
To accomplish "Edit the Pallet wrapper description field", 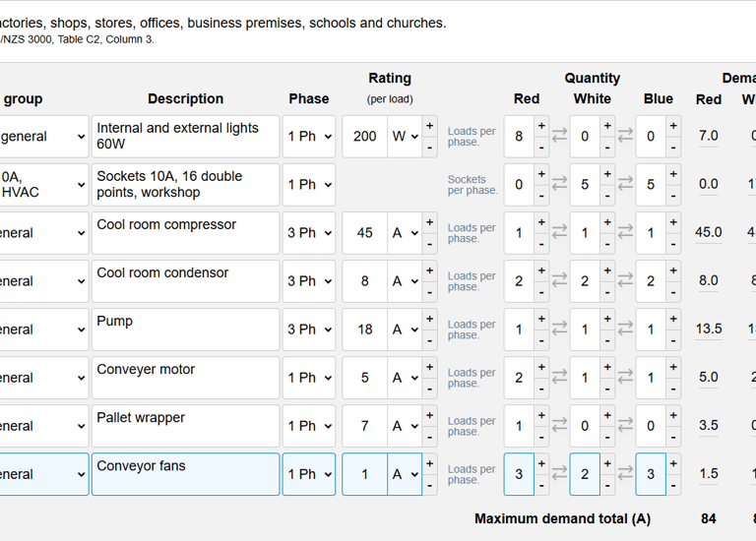I will pyautogui.click(x=185, y=426).
